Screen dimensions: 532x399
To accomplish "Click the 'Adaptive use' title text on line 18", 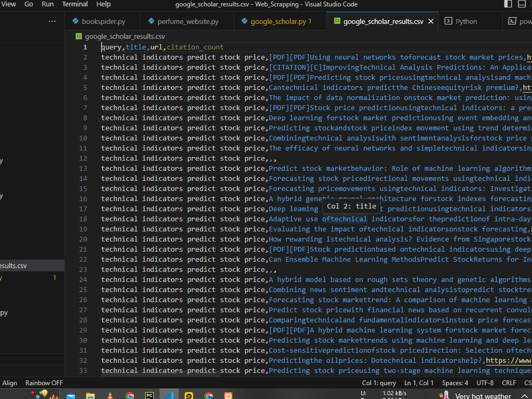I will pyautogui.click(x=294, y=219).
